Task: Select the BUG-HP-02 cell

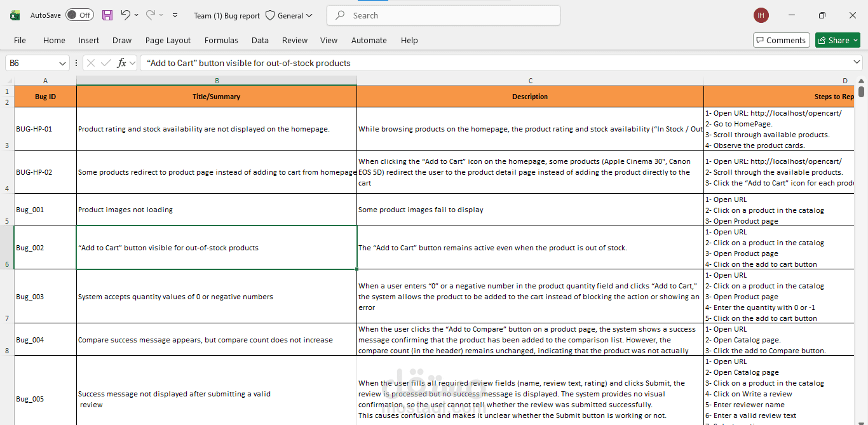Action: tap(45, 172)
